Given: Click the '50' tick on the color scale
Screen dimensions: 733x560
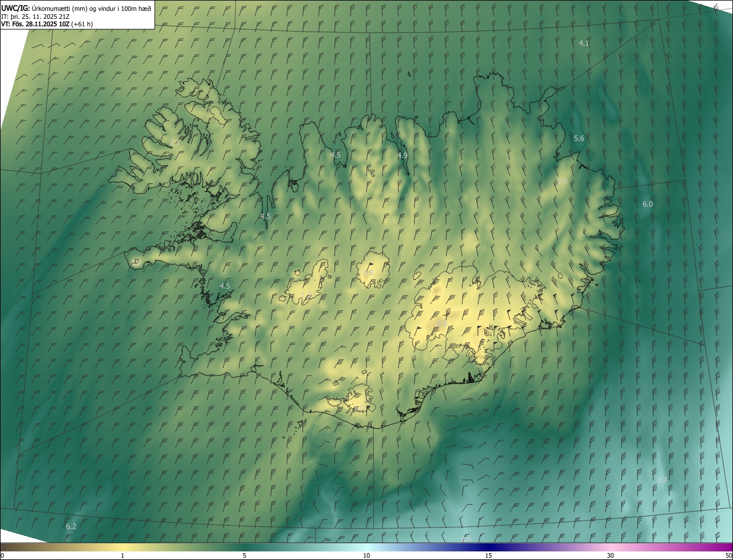Looking at the screenshot, I should coord(728,555).
